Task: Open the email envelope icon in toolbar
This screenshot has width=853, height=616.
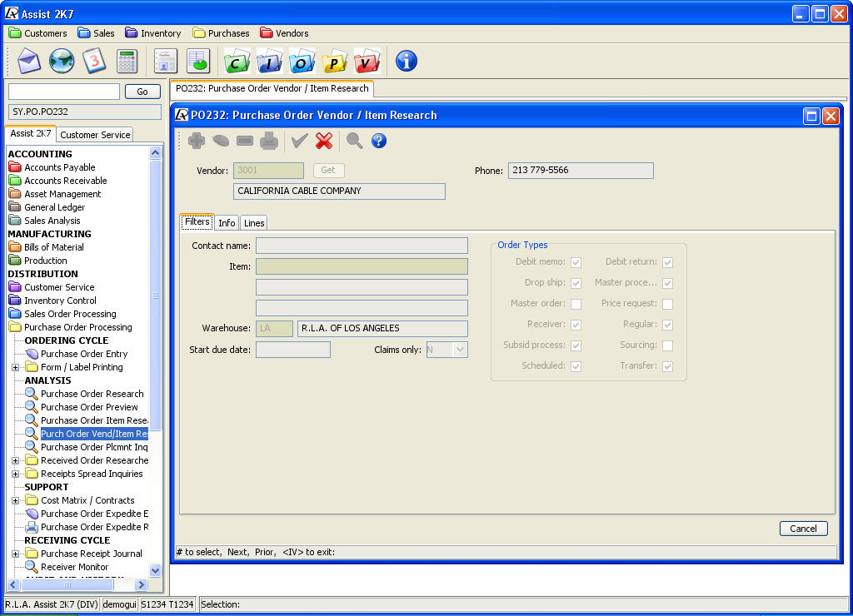Action: [x=29, y=61]
